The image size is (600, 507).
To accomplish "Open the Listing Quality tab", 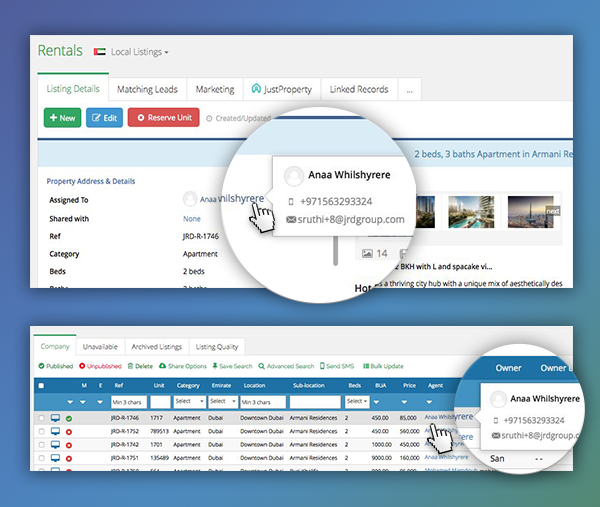I will click(x=217, y=347).
